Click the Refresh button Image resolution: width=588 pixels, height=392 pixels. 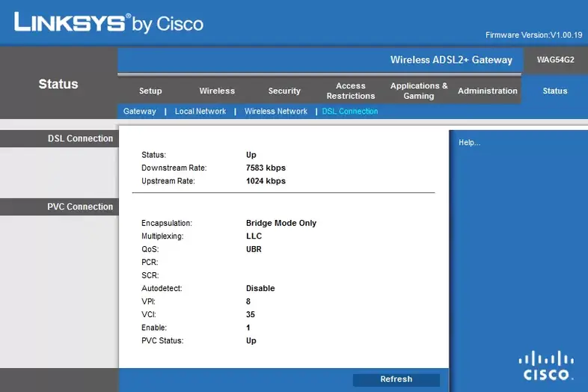(x=396, y=379)
